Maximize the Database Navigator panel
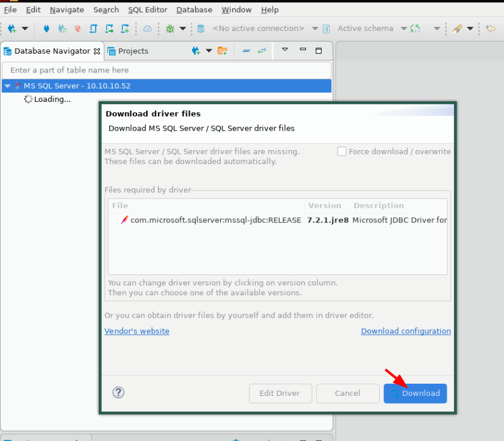504x441 pixels. tap(319, 51)
